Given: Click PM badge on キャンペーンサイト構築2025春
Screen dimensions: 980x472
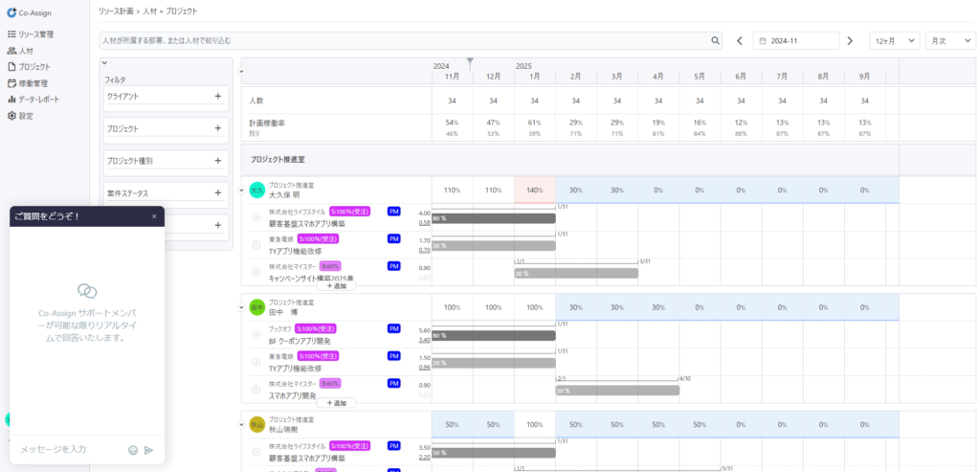Looking at the screenshot, I should click(393, 266).
